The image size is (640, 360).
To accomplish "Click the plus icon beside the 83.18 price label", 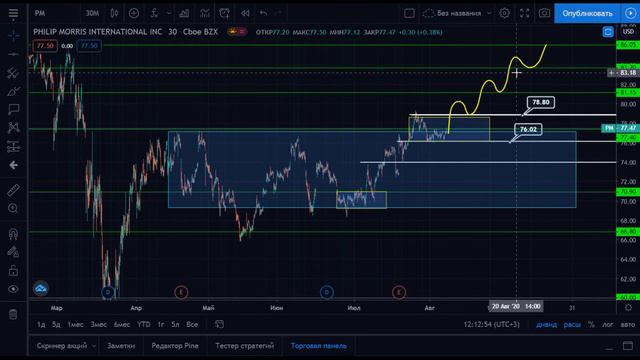I will (x=611, y=73).
